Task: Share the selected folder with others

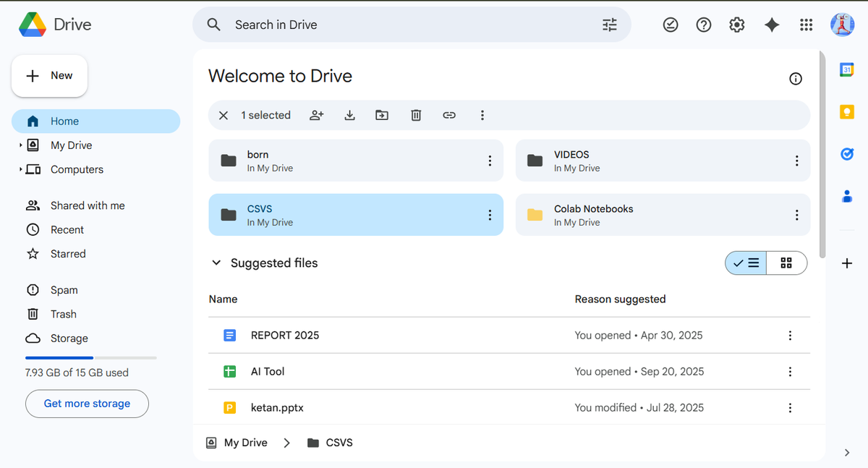Action: click(316, 115)
